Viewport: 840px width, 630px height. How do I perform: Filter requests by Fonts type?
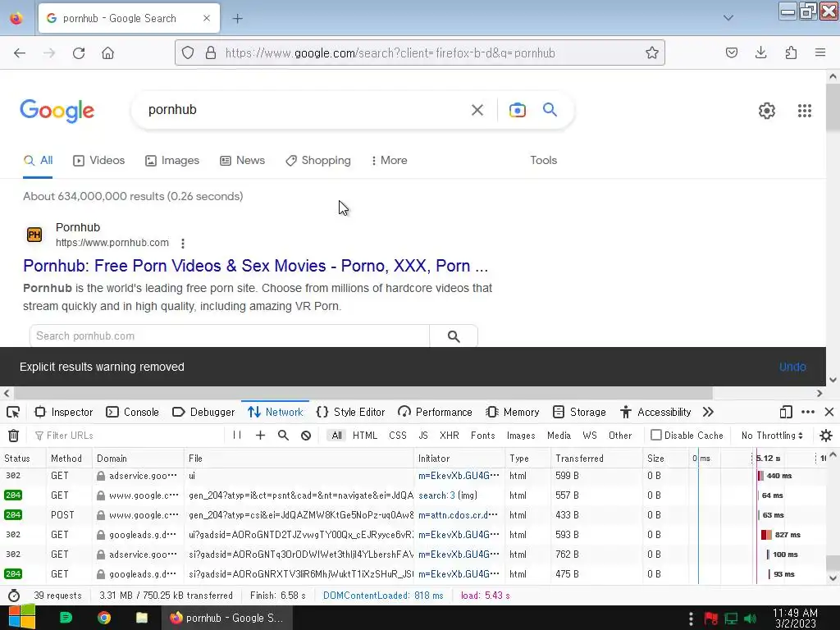click(482, 436)
